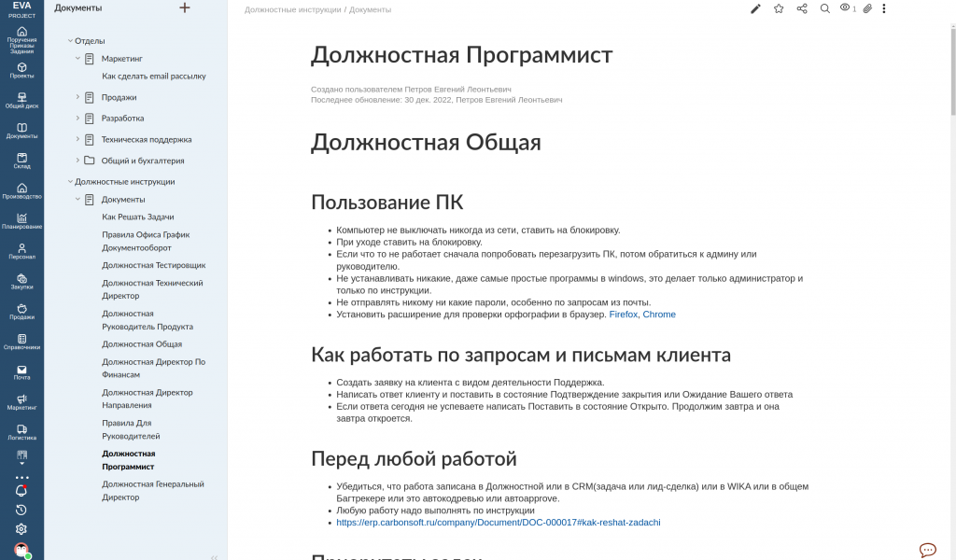Viewport: 956px width, 560px height.
Task: Open the Chrome extension link
Action: (x=659, y=315)
